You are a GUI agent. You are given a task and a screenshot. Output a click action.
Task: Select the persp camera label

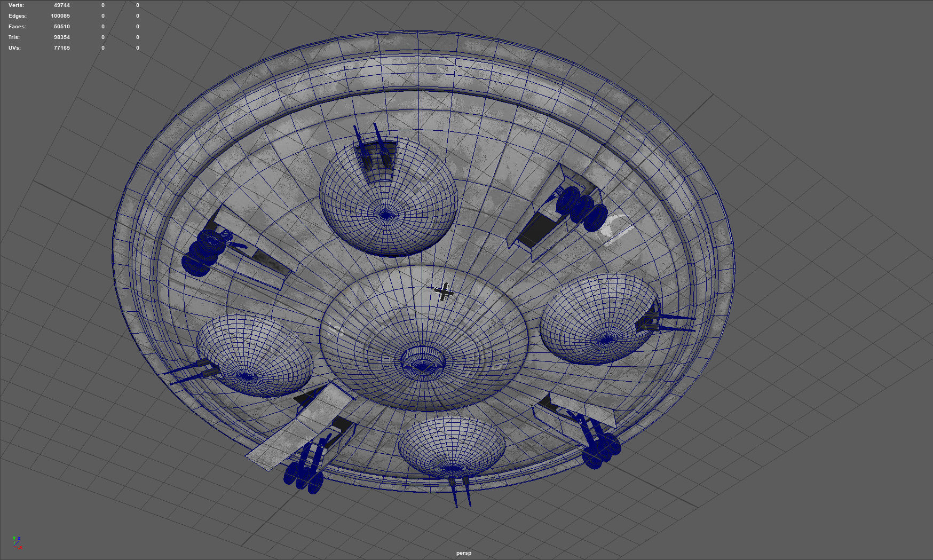tap(464, 553)
